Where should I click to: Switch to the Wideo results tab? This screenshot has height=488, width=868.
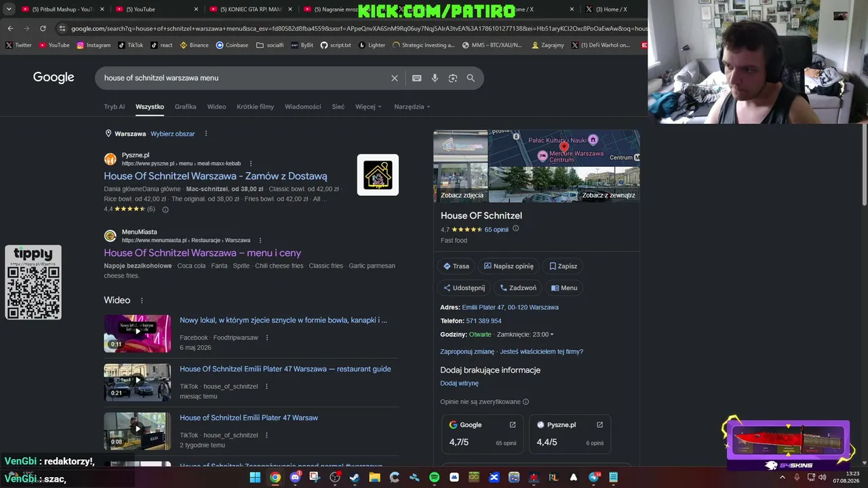pos(216,106)
